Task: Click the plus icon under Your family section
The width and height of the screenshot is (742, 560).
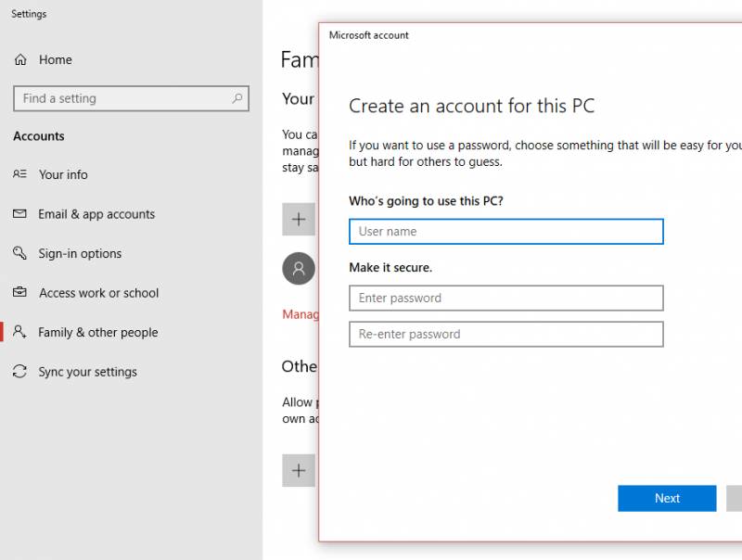Action: [299, 220]
